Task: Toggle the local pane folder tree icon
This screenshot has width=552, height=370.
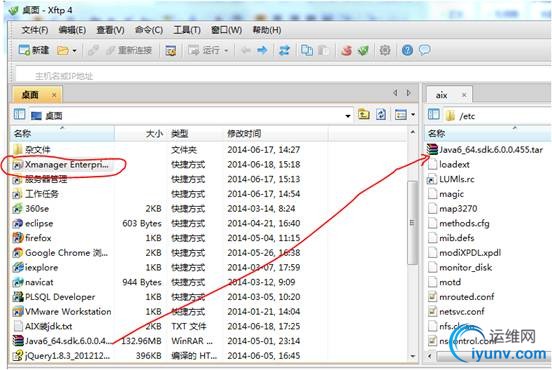Action: pyautogui.click(x=19, y=115)
